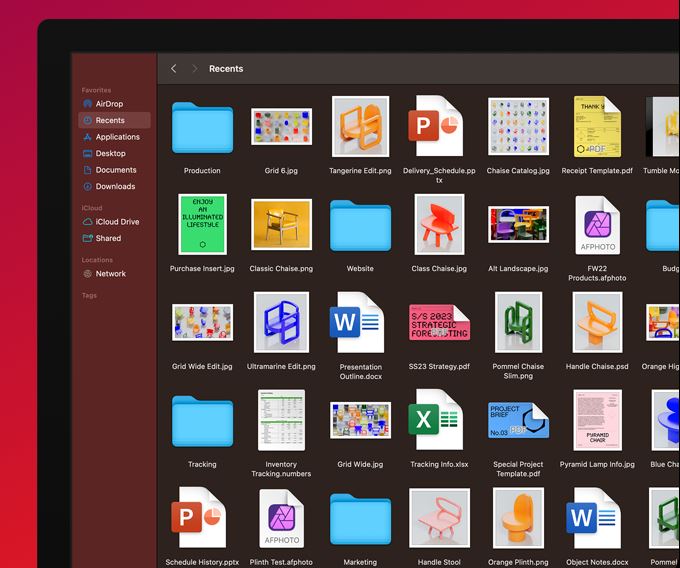Click the "Tracking Info.xlsx" file name

(x=439, y=464)
